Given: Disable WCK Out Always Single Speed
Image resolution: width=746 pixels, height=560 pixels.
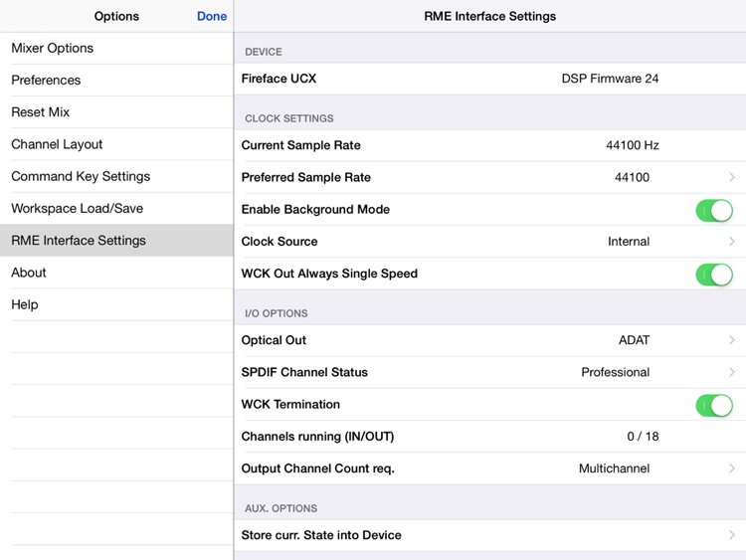Looking at the screenshot, I should pyautogui.click(x=714, y=275).
